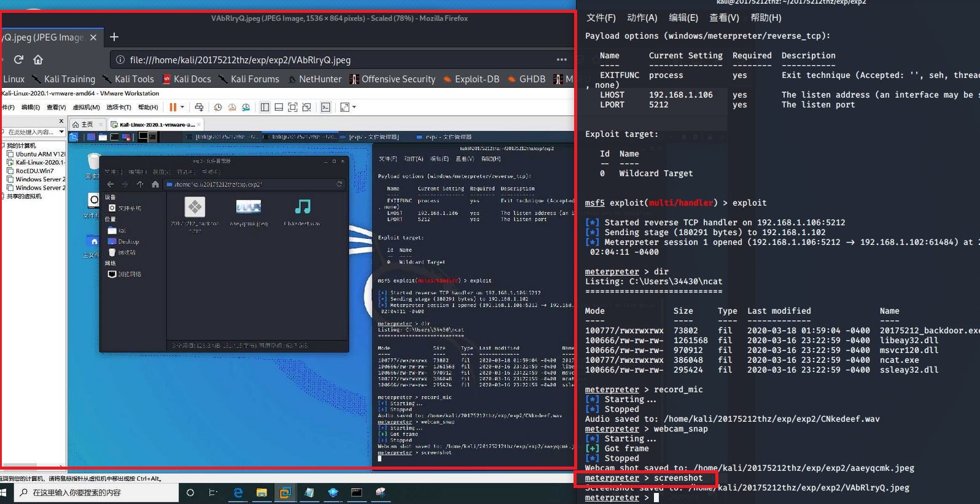Open VMware 虚拟机(M) menu in the screenshot
Screen dimensions: 980x504
pos(86,107)
